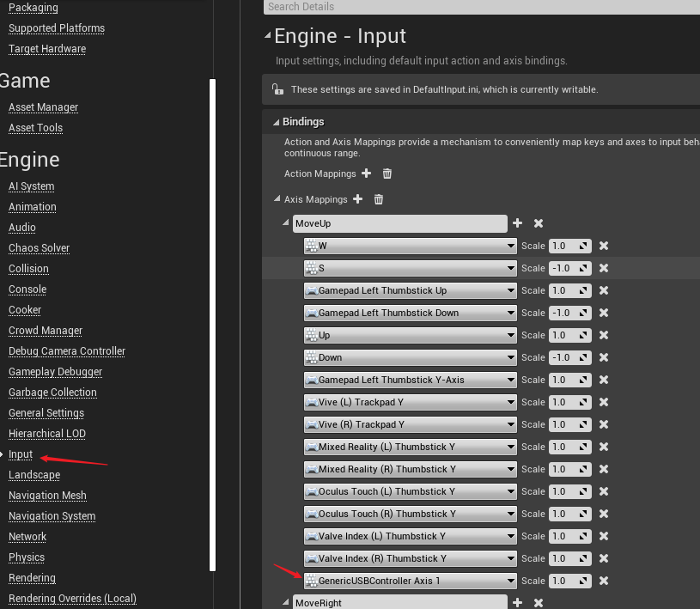Open Asset Manager settings
The height and width of the screenshot is (609, 700).
click(x=43, y=107)
